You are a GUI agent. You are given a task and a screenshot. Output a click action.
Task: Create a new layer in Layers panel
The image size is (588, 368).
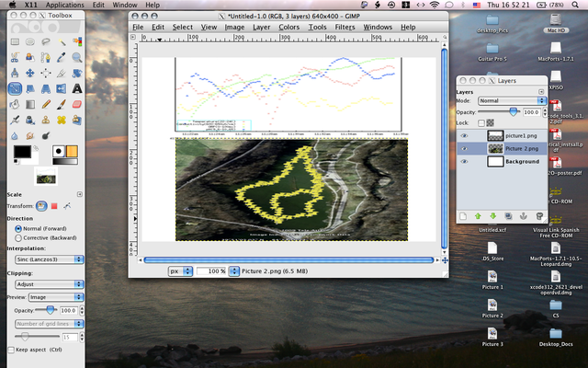[463, 216]
